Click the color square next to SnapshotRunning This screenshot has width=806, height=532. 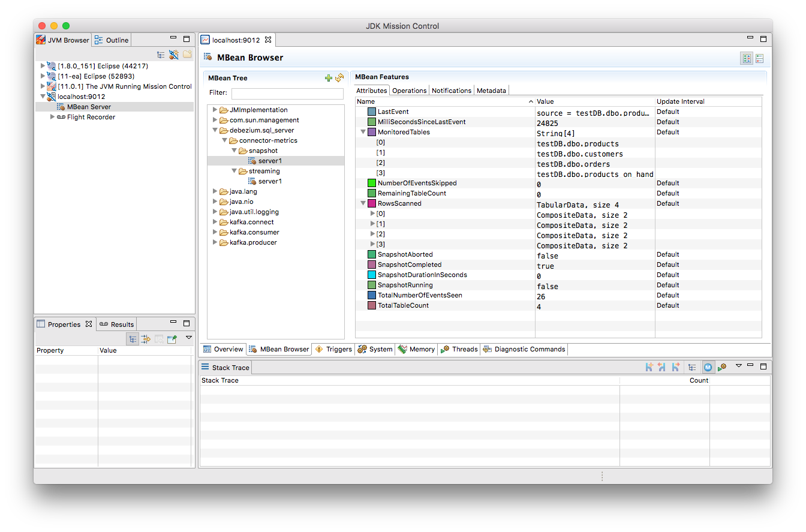pyautogui.click(x=371, y=285)
